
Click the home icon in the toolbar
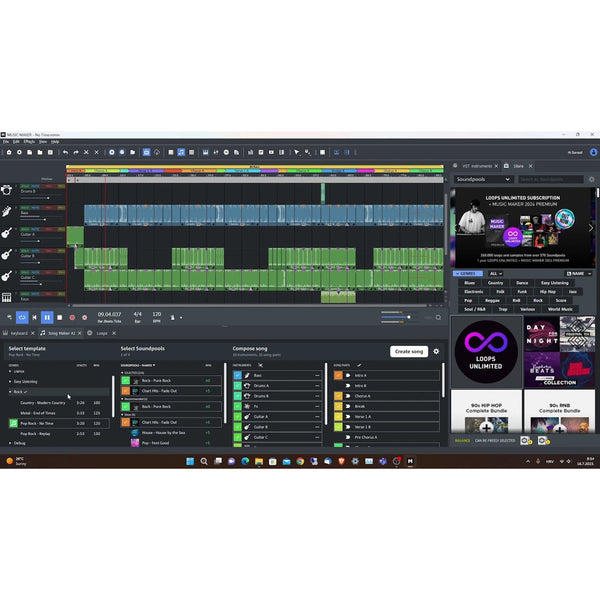tap(9, 152)
